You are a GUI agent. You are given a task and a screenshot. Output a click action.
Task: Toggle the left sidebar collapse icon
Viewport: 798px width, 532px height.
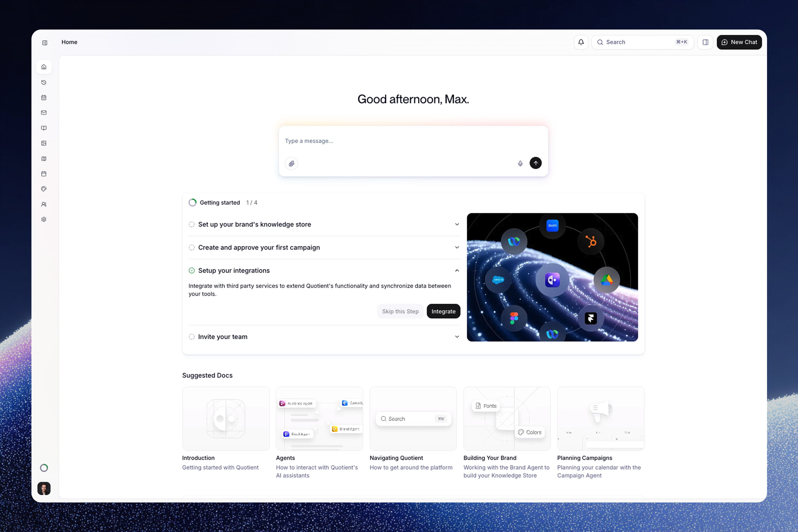45,43
